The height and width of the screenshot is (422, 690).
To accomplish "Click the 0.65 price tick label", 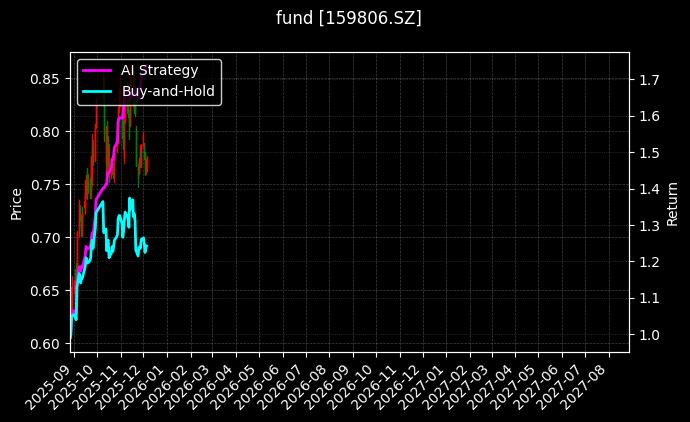I will tap(44, 291).
